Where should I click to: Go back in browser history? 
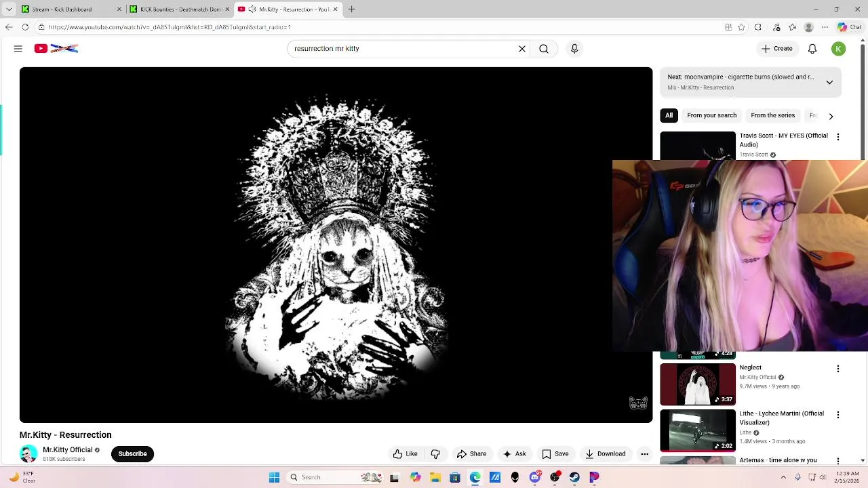click(8, 27)
